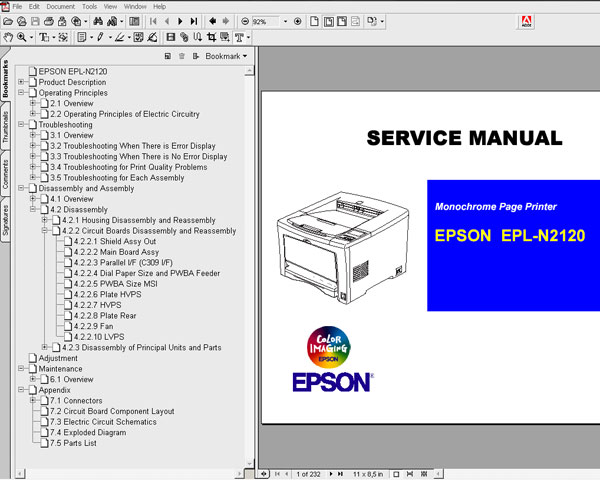Toggle Single Page layout in status bar
The width and height of the screenshot is (600, 480).
point(396,474)
